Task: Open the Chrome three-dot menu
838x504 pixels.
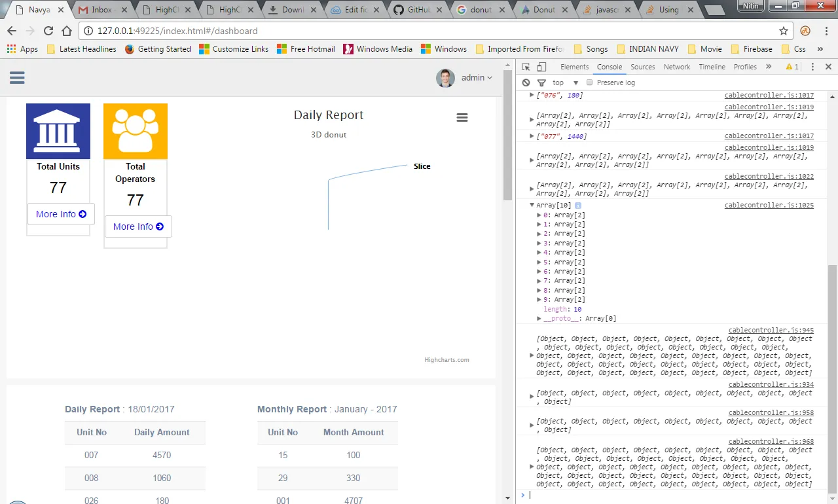Action: click(826, 31)
